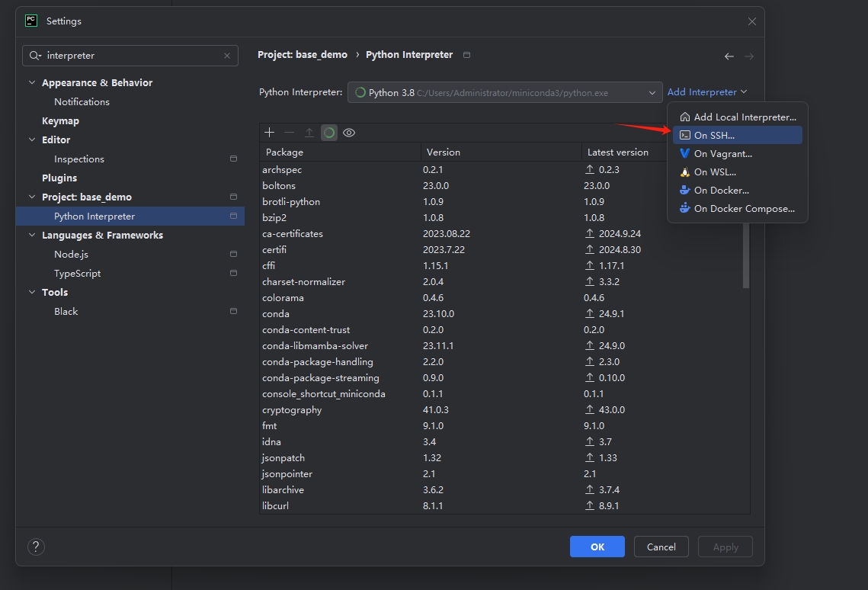Click the PyCharm logo icon in title bar
The width and height of the screenshot is (868, 590).
(31, 21)
